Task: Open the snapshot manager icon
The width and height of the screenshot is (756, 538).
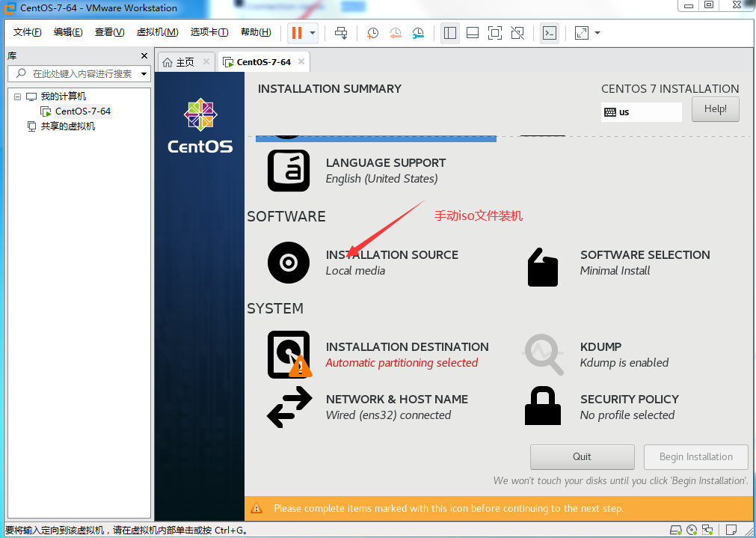Action: point(418,33)
